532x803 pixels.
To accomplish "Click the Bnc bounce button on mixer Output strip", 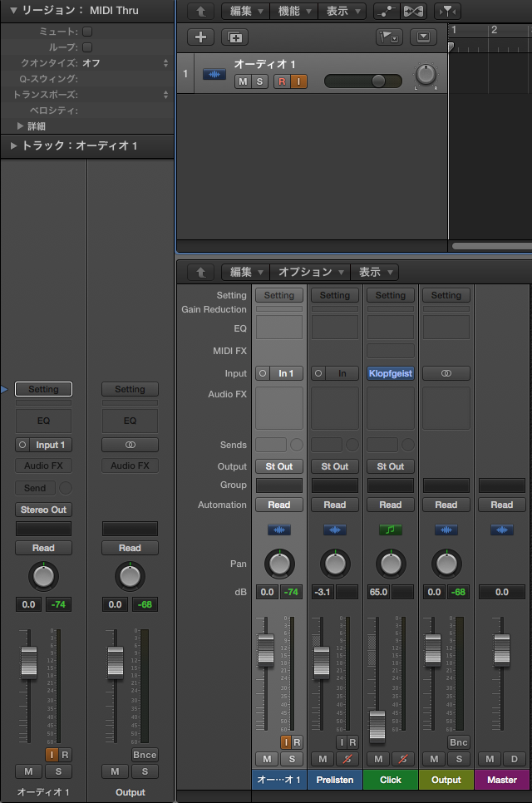I will pos(458,742).
